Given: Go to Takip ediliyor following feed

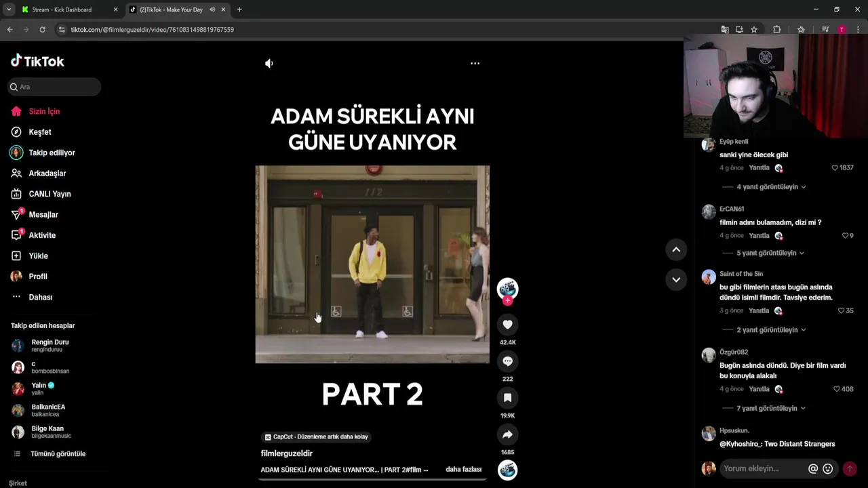Looking at the screenshot, I should [x=43, y=152].
